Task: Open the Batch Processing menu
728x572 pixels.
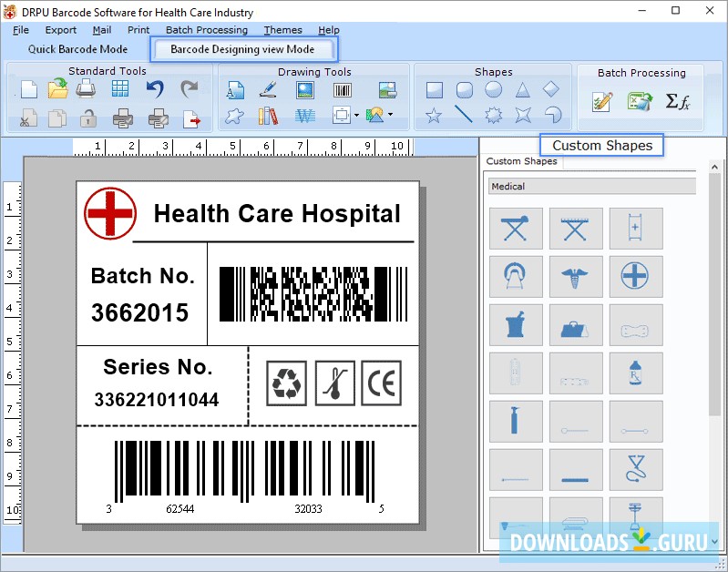Action: [x=207, y=30]
